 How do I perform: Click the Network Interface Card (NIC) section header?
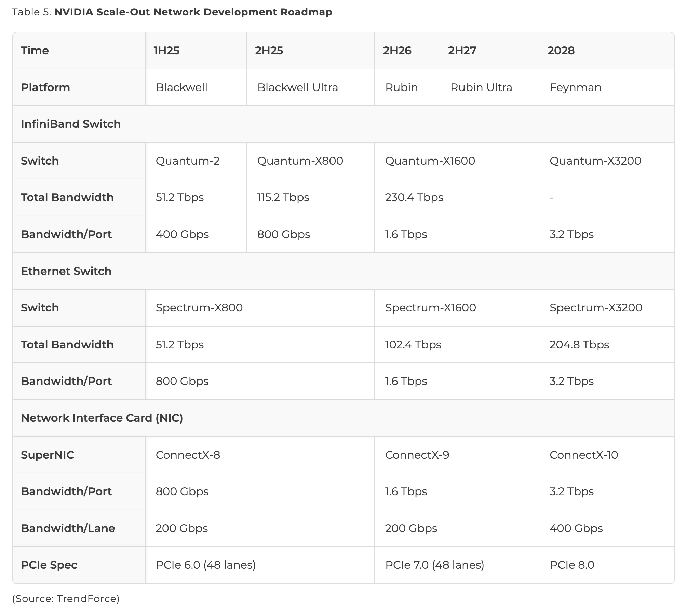pyautogui.click(x=102, y=418)
